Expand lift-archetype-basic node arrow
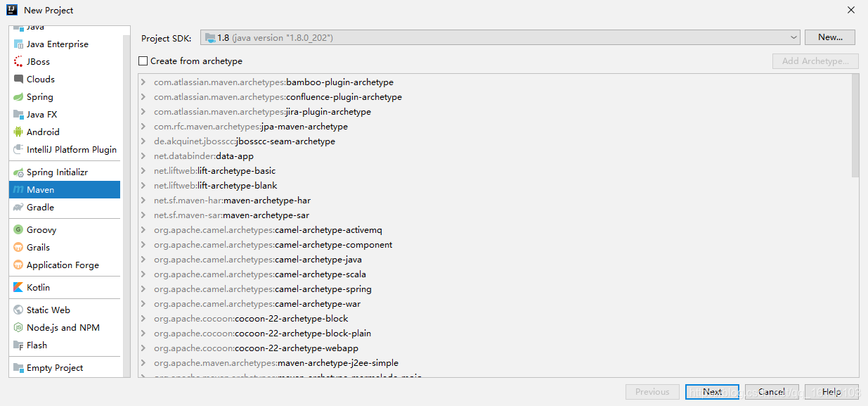The height and width of the screenshot is (406, 868). pyautogui.click(x=143, y=171)
